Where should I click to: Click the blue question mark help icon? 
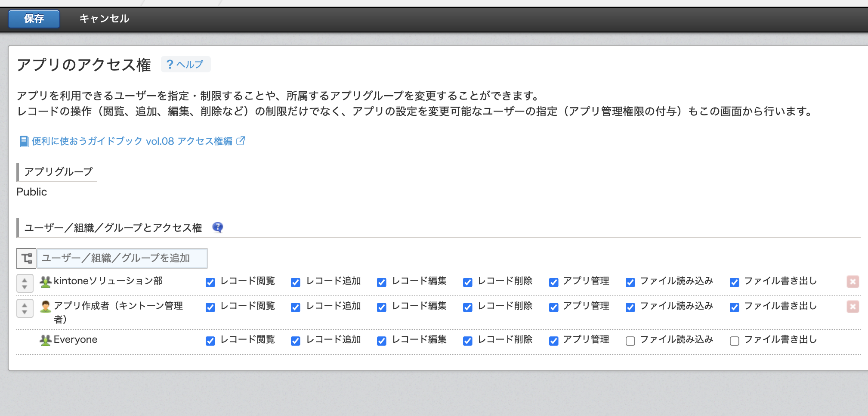tap(218, 227)
